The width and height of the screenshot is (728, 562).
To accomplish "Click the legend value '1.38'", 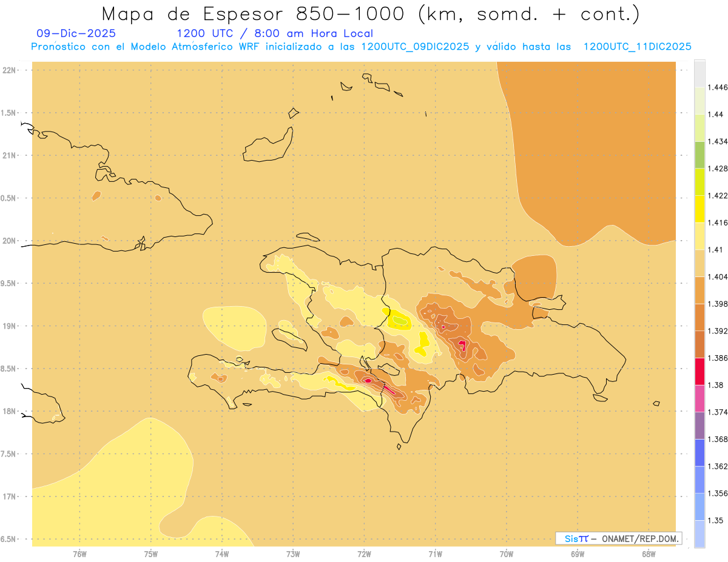I will point(716,385).
